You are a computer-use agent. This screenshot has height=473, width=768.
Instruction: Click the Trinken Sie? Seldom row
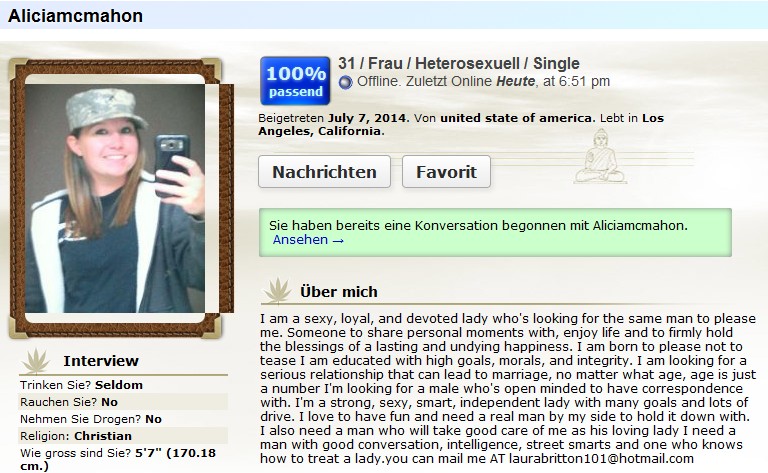tap(123, 385)
